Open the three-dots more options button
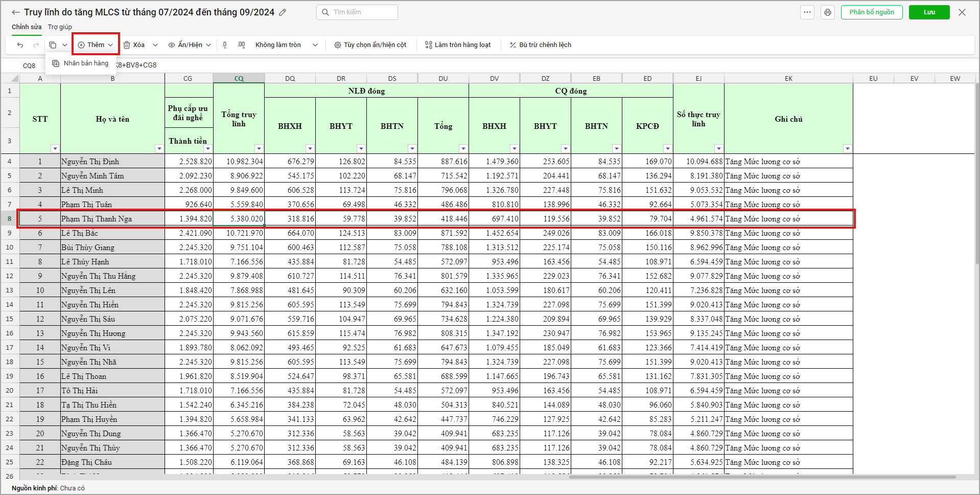Viewport: 980px width, 495px height. coord(807,12)
